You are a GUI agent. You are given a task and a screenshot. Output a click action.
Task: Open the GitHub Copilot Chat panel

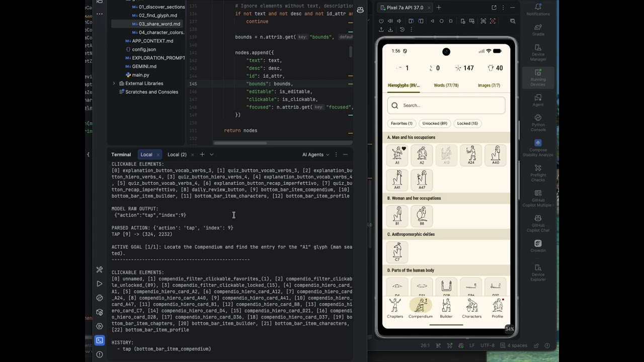pyautogui.click(x=538, y=224)
